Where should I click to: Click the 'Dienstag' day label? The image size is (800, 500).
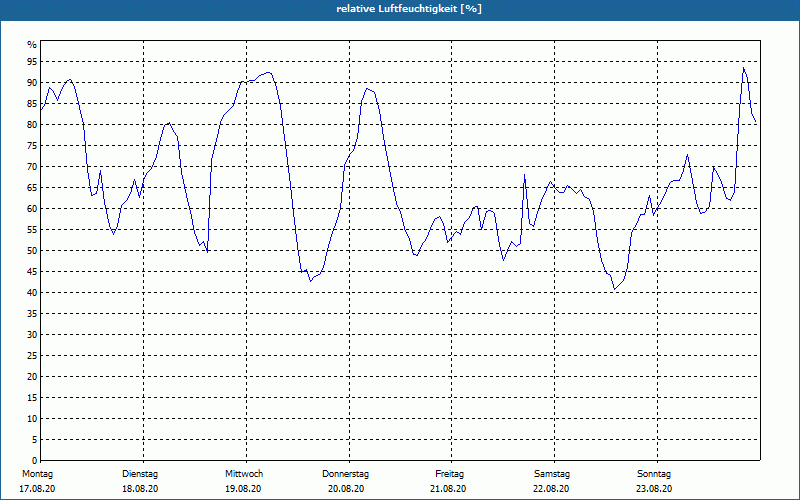point(140,474)
